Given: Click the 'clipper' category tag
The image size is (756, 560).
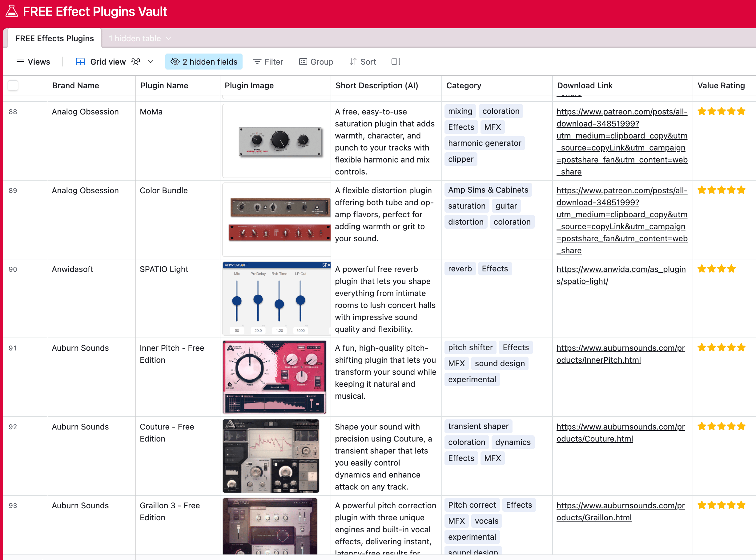Looking at the screenshot, I should coord(460,159).
